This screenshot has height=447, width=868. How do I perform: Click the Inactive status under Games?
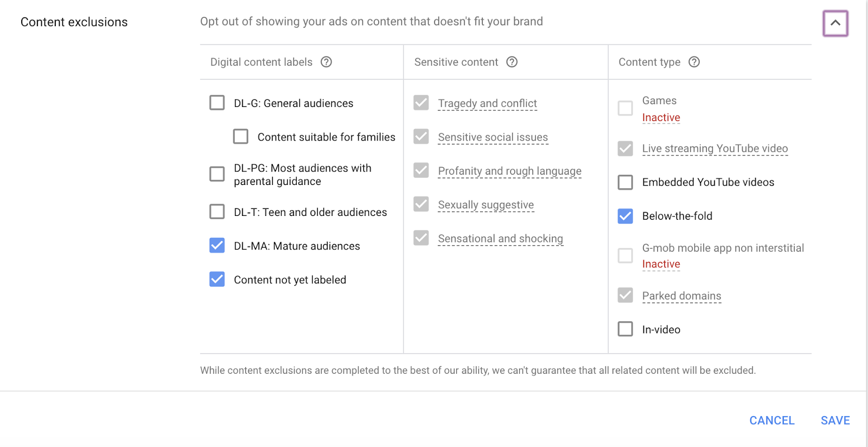[x=661, y=118]
